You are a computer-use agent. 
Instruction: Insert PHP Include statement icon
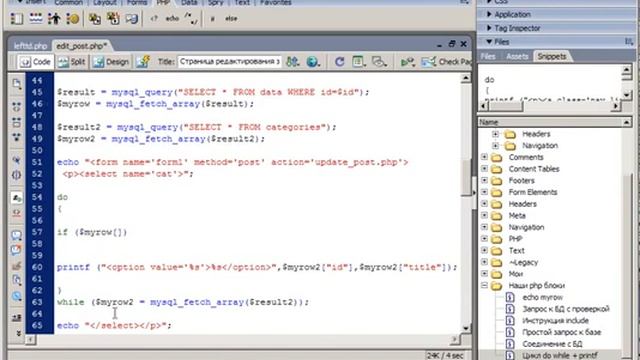click(95, 18)
